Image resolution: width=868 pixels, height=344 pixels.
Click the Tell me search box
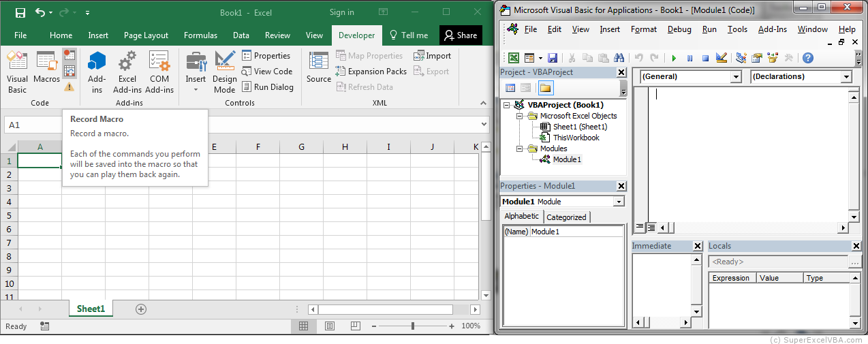(409, 35)
